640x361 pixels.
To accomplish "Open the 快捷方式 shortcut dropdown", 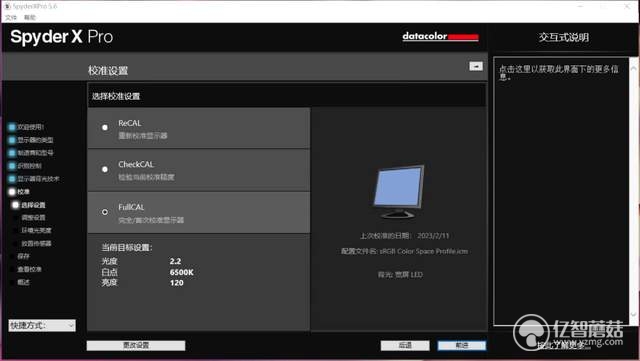I will (42, 325).
